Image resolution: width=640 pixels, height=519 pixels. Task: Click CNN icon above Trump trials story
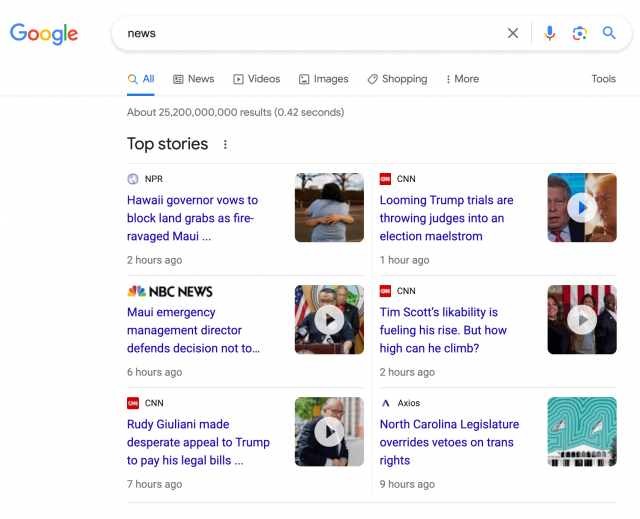click(x=385, y=179)
